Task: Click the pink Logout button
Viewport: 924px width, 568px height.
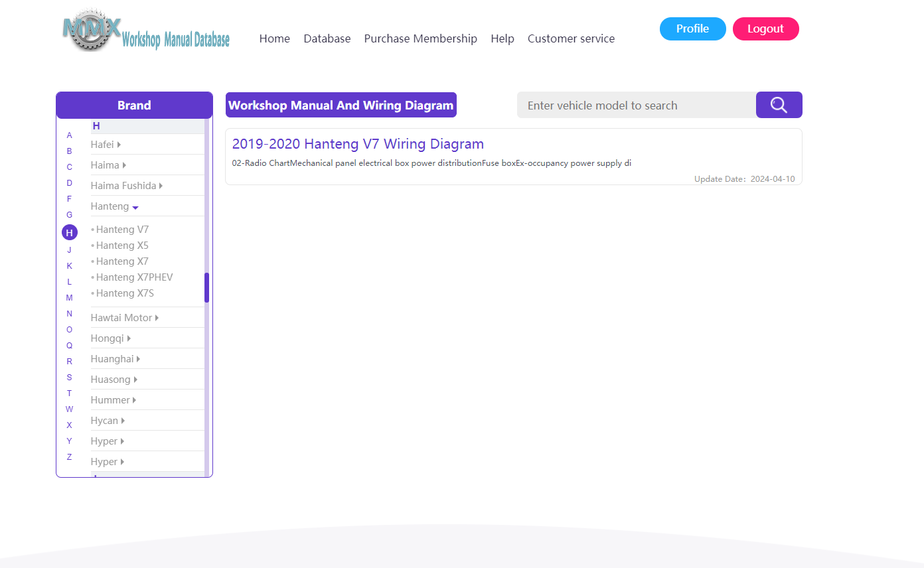Action: [x=766, y=29]
